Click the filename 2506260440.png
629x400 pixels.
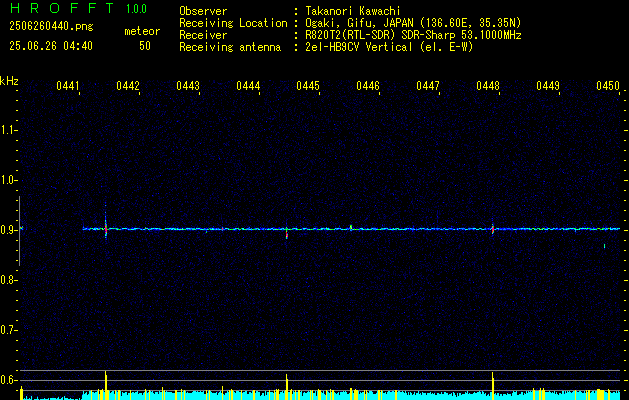pos(51,26)
